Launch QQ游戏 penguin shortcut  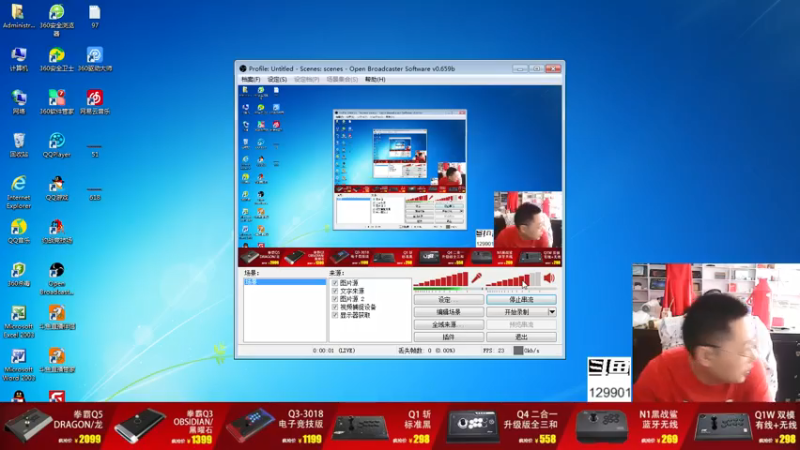[57, 188]
